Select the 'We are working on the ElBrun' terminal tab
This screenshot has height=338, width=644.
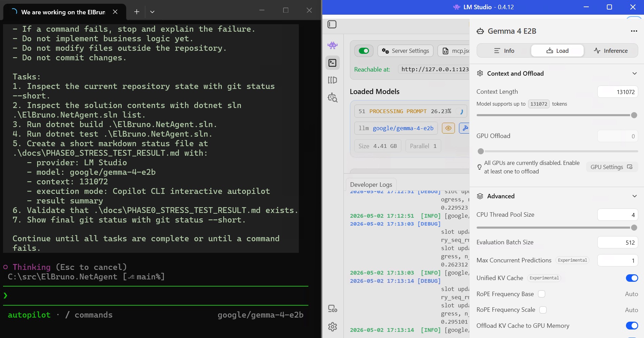tap(63, 12)
